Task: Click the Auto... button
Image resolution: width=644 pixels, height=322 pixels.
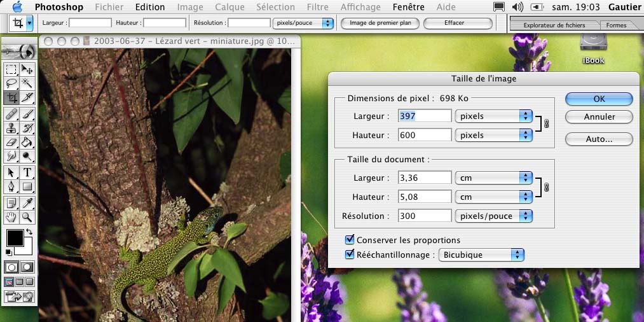Action: (x=599, y=139)
